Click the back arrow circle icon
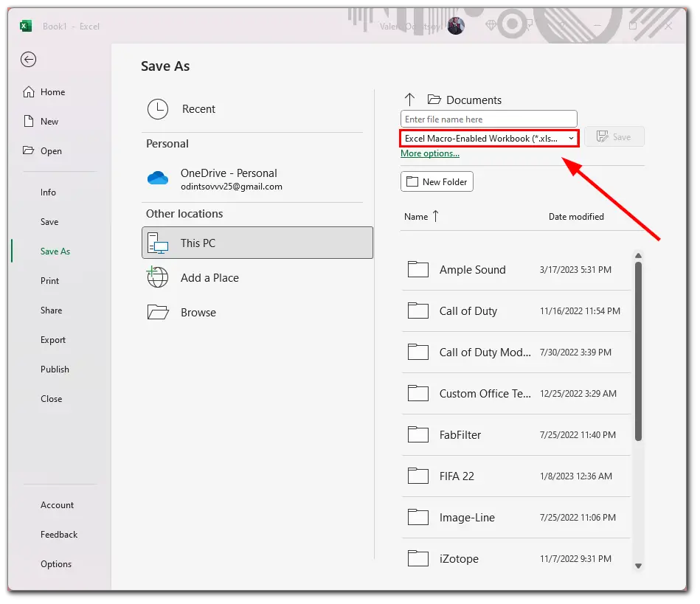The height and width of the screenshot is (604, 700). [28, 60]
